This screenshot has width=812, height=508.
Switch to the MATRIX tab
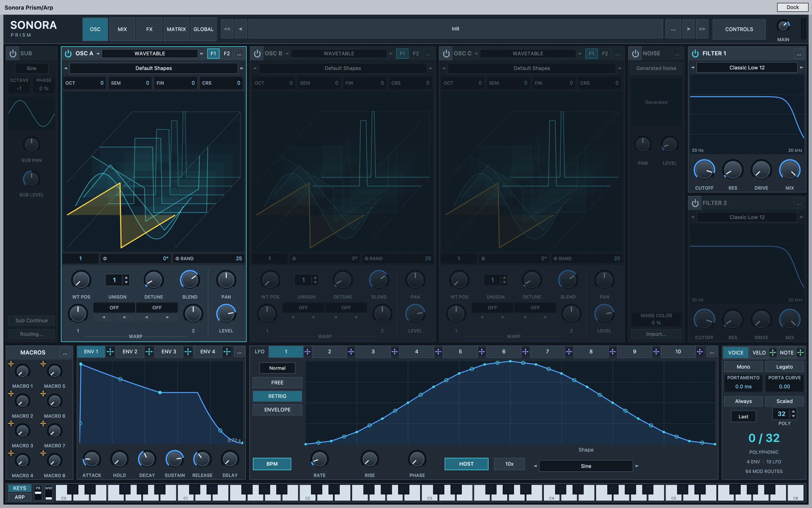tap(176, 29)
